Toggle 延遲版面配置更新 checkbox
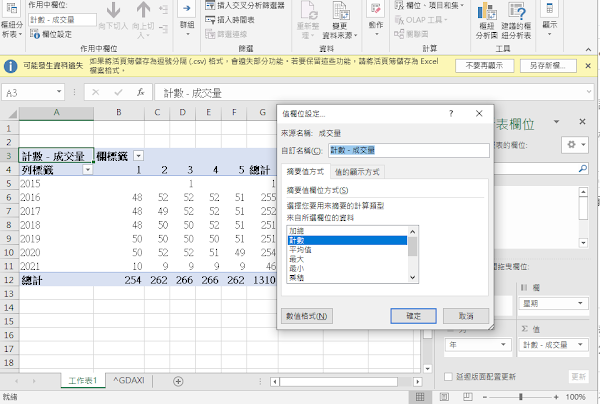 (448, 376)
